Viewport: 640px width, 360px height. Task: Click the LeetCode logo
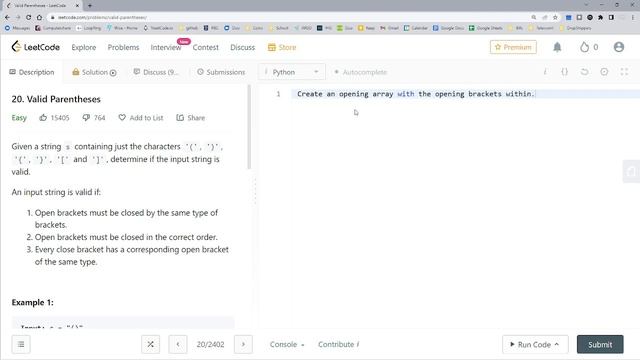tap(36, 47)
